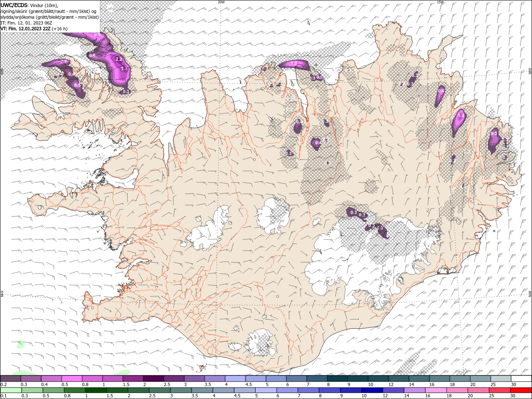532x399 pixels.
Task: Click the '0.1' label on the rain scale
Action: click(3, 396)
